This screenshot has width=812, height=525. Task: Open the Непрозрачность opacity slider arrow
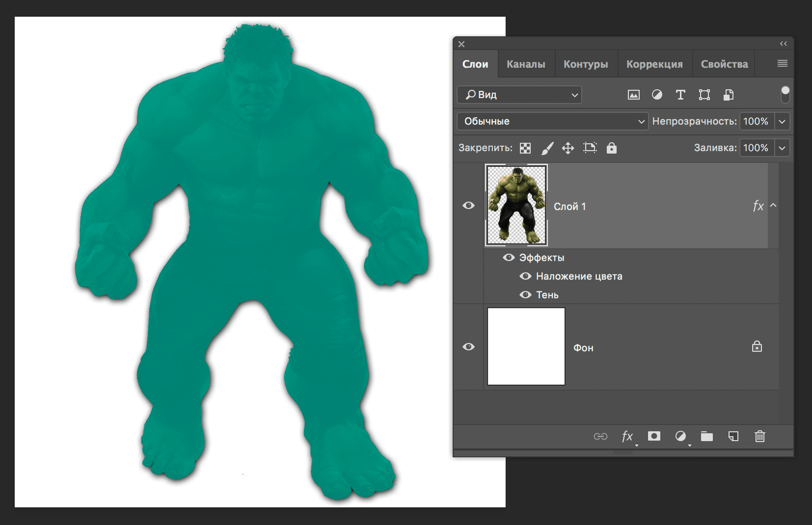[x=782, y=121]
